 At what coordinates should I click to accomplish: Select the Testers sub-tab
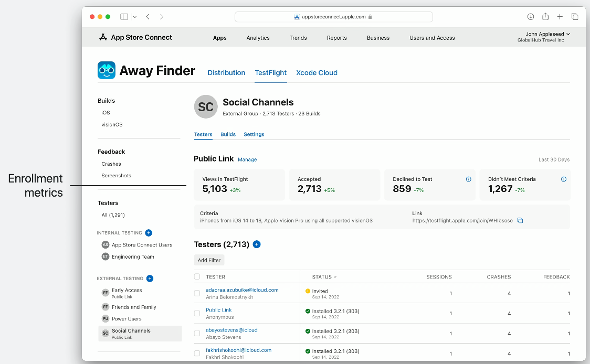203,134
